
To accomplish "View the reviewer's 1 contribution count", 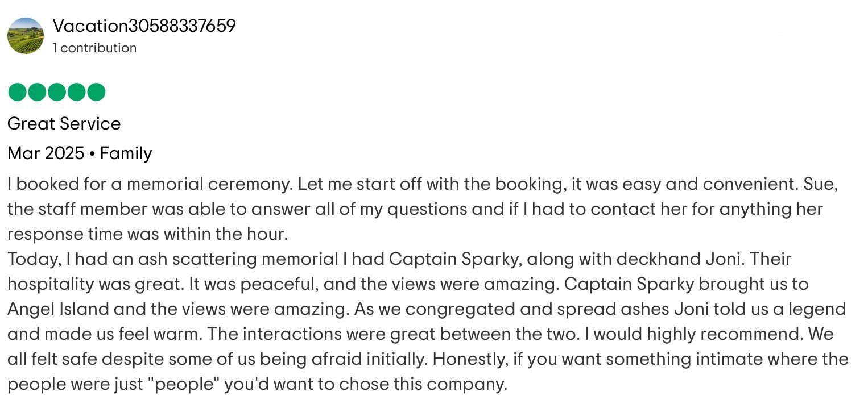I will (x=94, y=48).
